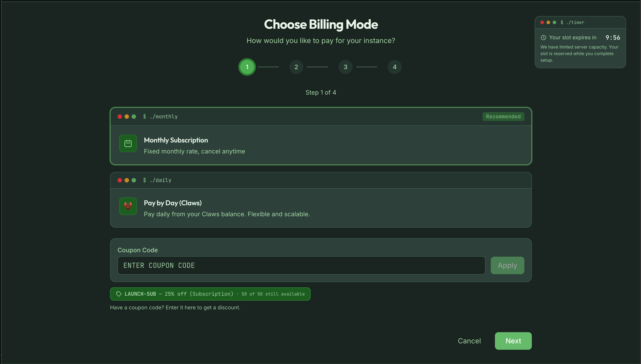Select the Monthly Subscription option card

click(321, 145)
